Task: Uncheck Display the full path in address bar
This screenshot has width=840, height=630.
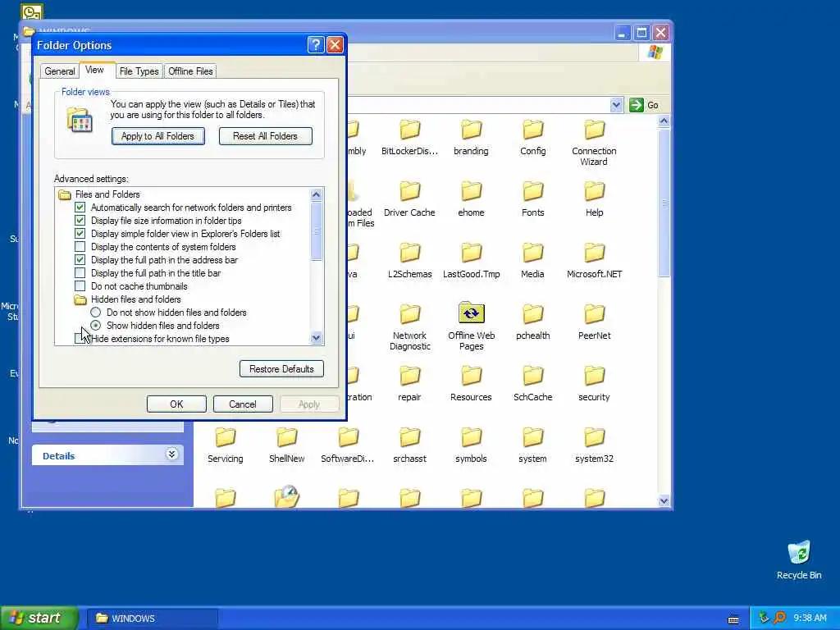Action: (x=80, y=260)
